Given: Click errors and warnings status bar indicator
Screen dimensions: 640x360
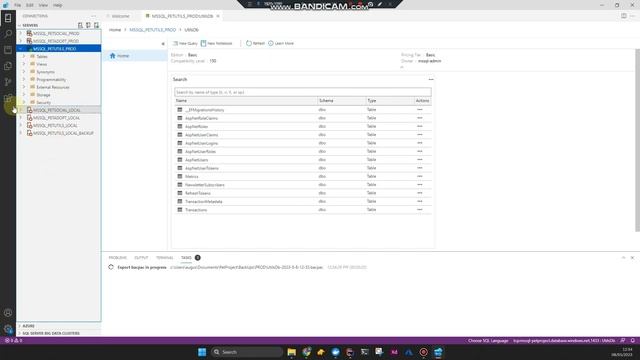Looking at the screenshot, I should pos(13,340).
